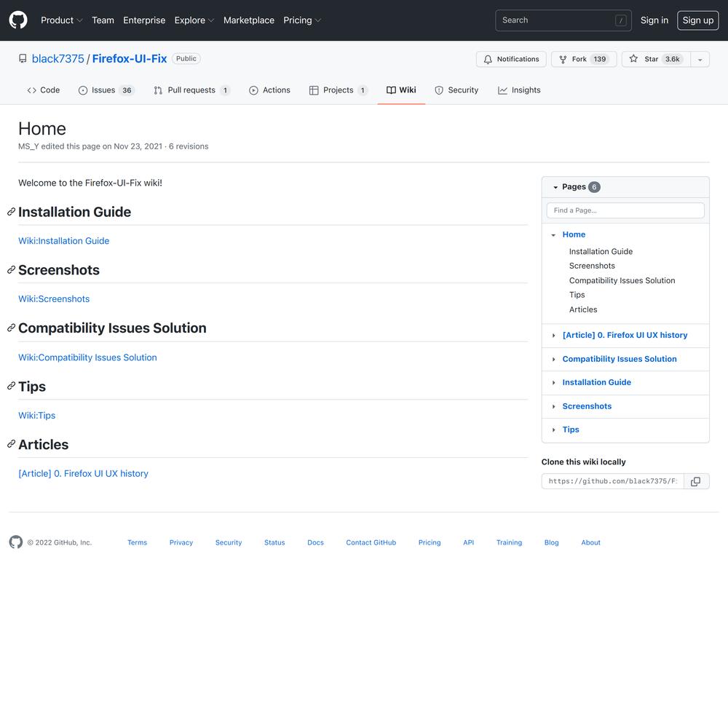
Task: Click Team in the top navigation
Action: click(x=103, y=20)
